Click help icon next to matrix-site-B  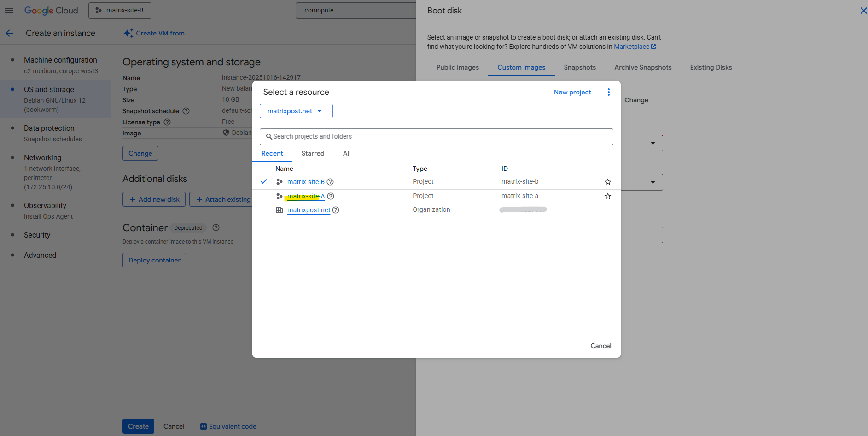tap(330, 182)
